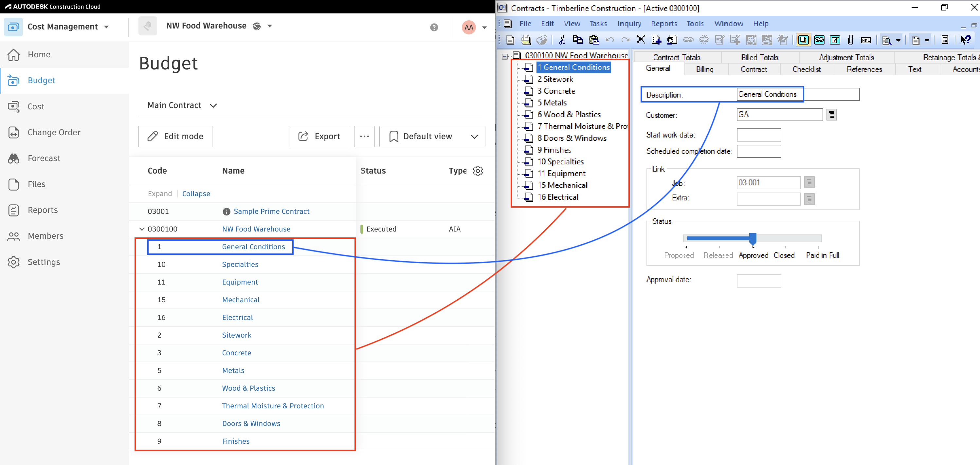Collapse the 0300100 tree root node
This screenshot has height=465, width=980.
pos(504,56)
